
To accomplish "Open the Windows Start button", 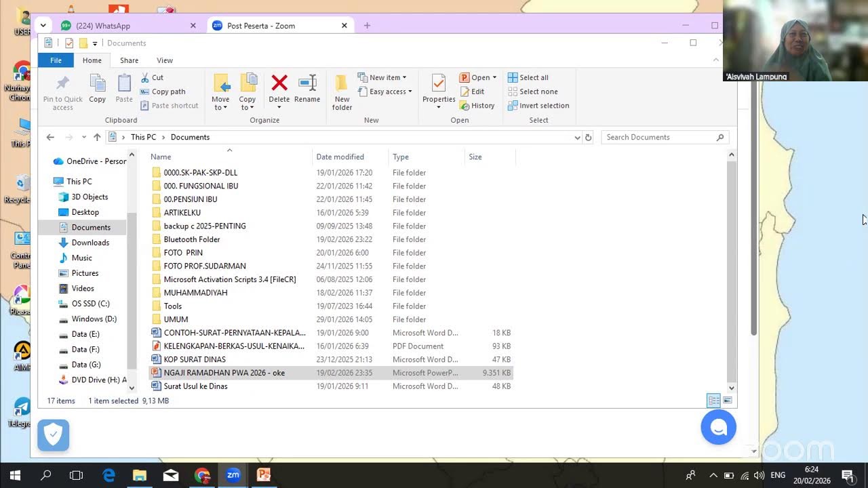I will click(x=15, y=475).
